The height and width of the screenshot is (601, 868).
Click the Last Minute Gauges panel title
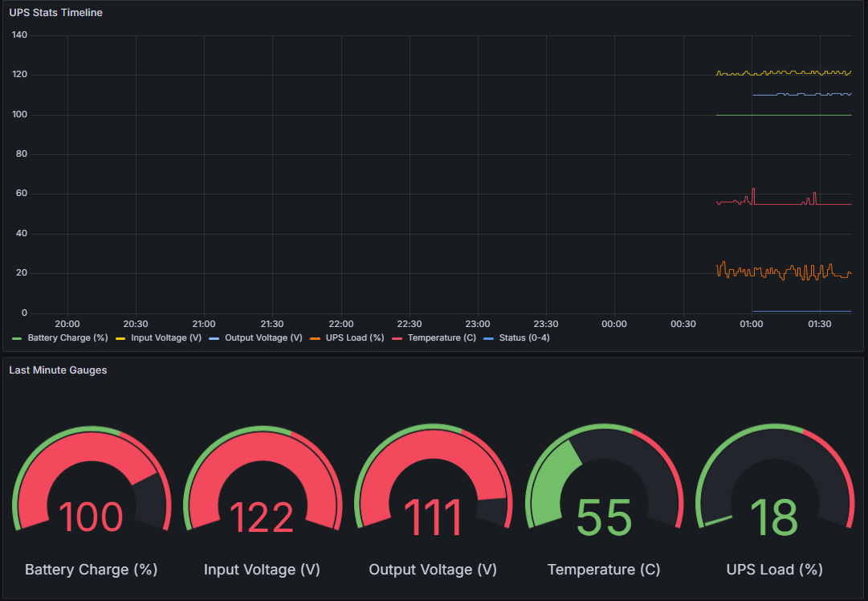click(58, 370)
